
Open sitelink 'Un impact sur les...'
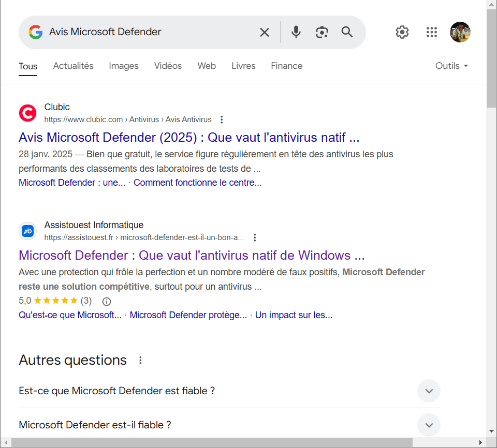[x=294, y=315]
